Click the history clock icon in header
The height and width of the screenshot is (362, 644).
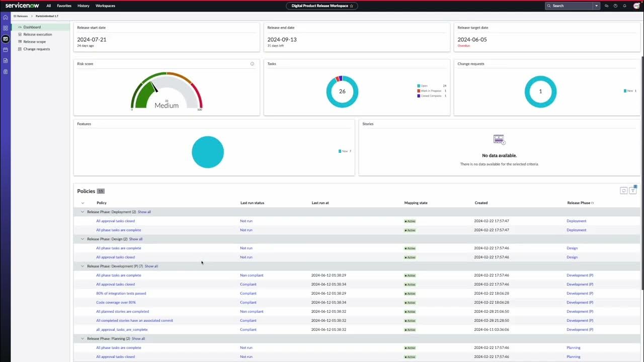point(614,6)
